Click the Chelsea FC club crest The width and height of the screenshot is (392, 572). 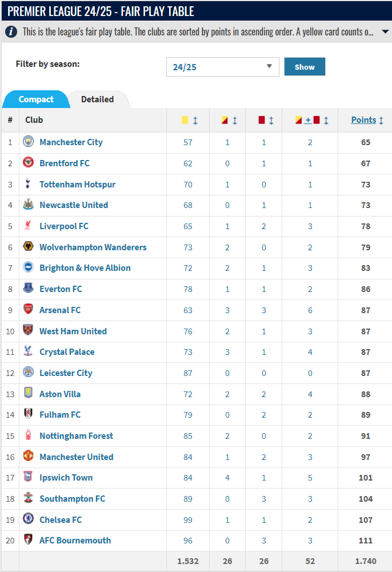tap(28, 519)
